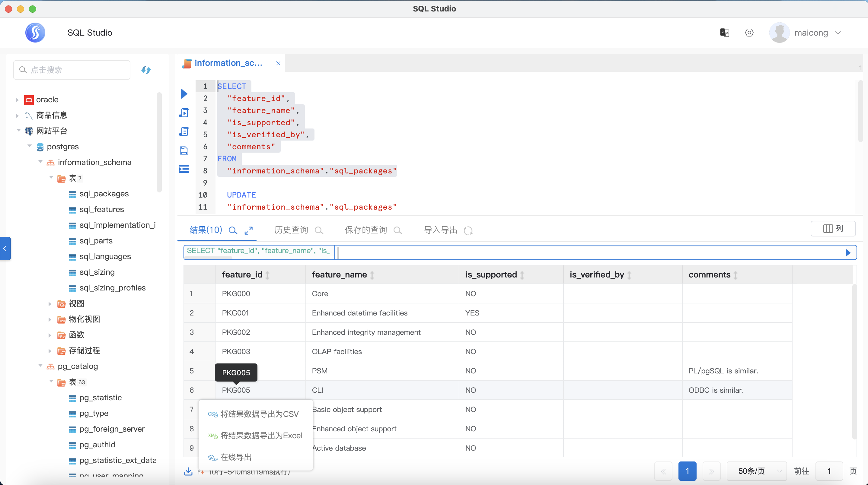
Task: Open settings via the gear icon in header
Action: (x=749, y=33)
